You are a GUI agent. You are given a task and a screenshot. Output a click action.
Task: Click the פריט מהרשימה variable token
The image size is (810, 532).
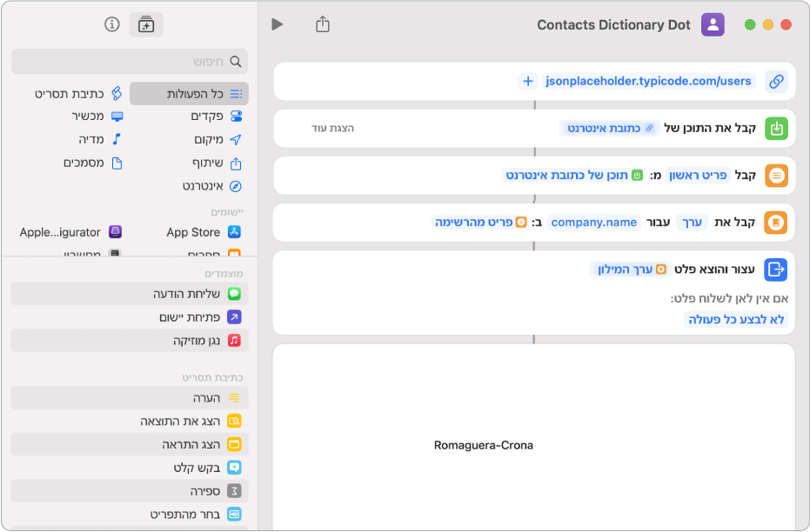(480, 223)
